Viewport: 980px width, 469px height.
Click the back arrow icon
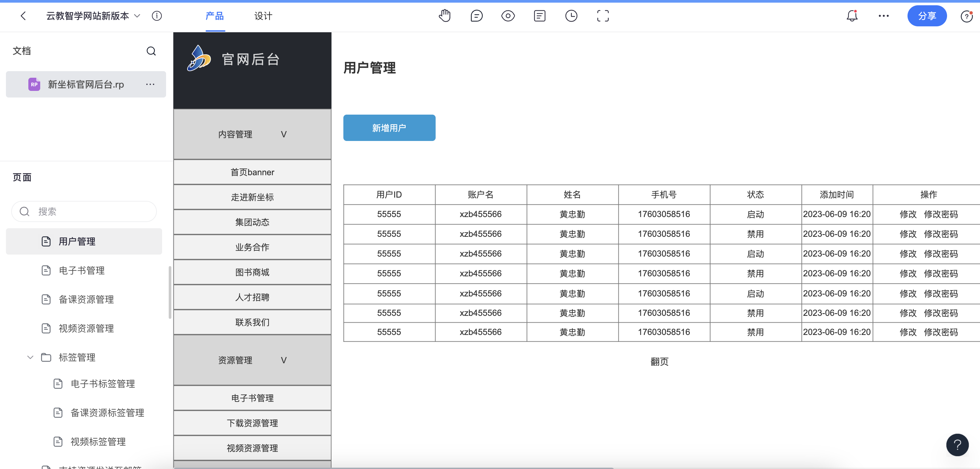23,16
